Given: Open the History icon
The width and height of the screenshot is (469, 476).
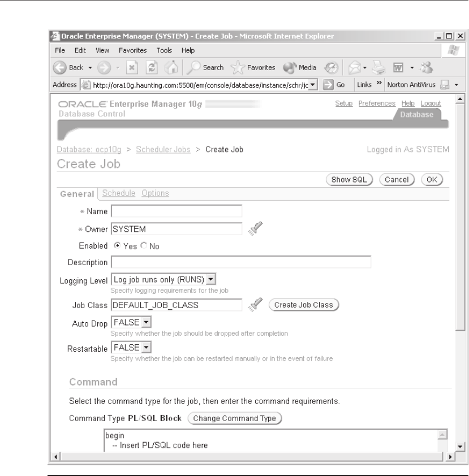Looking at the screenshot, I should (x=331, y=68).
